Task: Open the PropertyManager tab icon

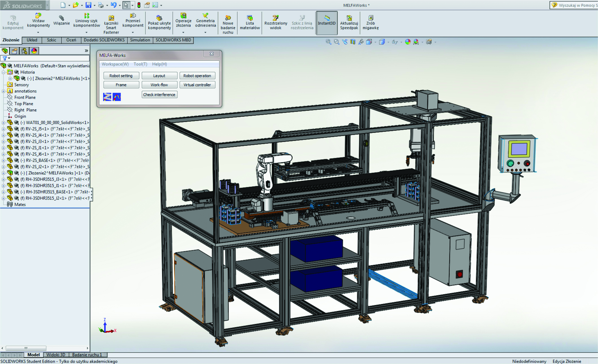Action: [x=14, y=51]
